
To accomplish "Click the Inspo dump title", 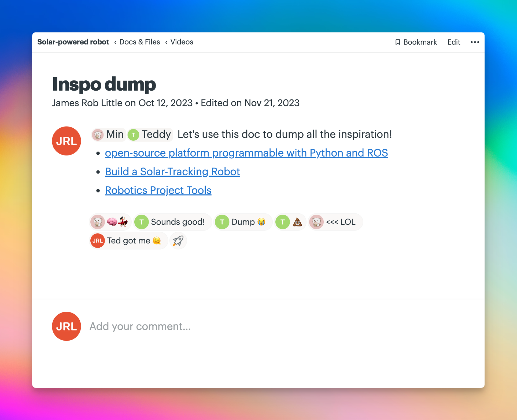I will click(x=104, y=84).
